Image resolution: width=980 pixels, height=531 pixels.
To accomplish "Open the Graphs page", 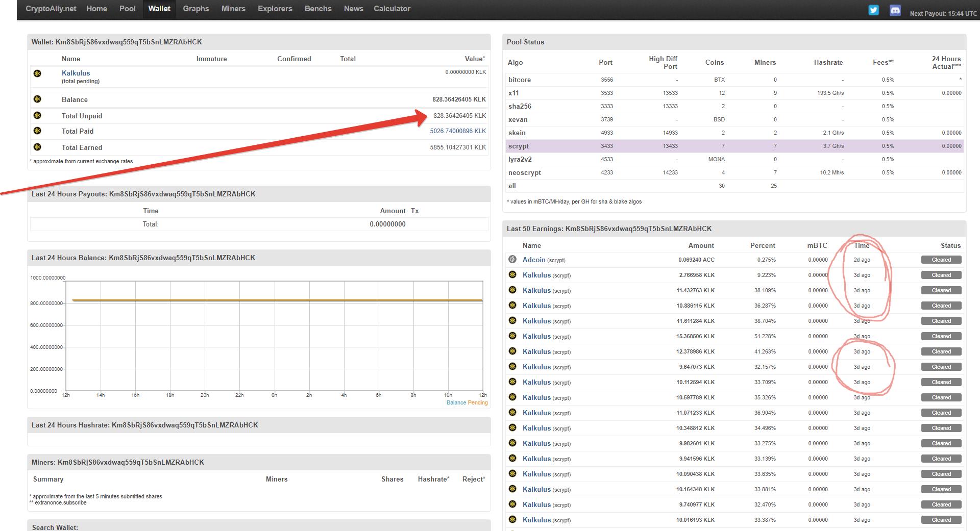I will click(x=196, y=9).
